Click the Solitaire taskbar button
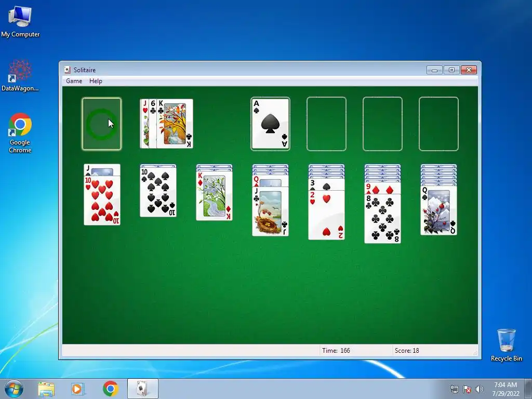The image size is (532, 399). [x=142, y=389]
